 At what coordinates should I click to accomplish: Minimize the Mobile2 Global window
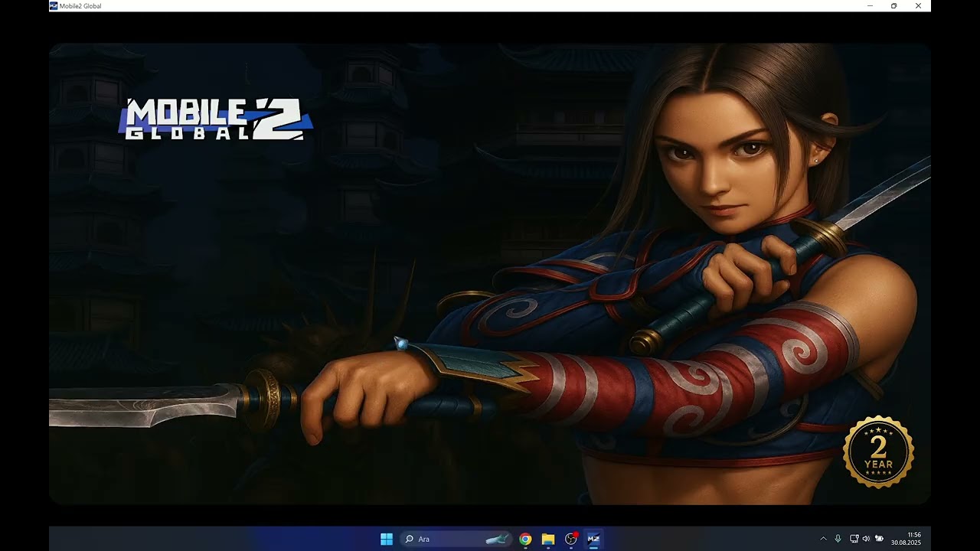(x=870, y=5)
